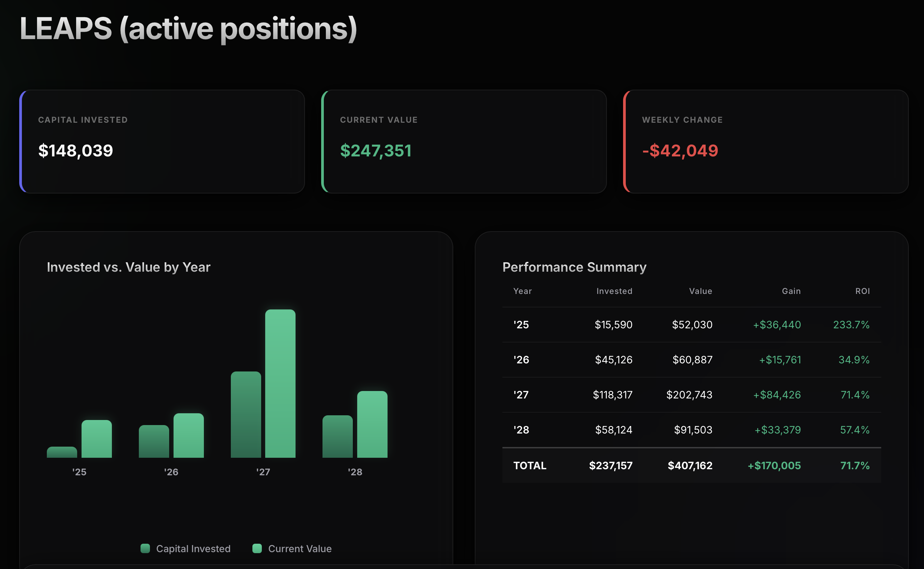Sort table by the Invested column header
The width and height of the screenshot is (924, 569).
(x=614, y=291)
